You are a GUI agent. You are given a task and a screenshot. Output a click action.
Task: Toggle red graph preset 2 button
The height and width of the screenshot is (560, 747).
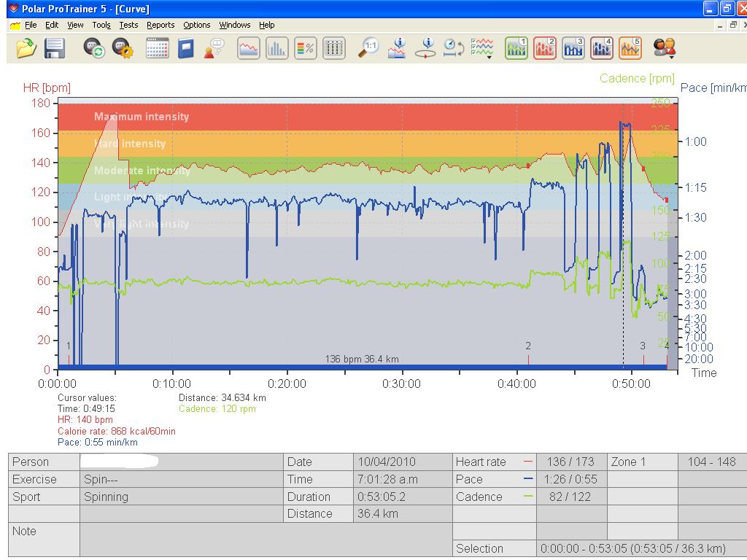(545, 48)
